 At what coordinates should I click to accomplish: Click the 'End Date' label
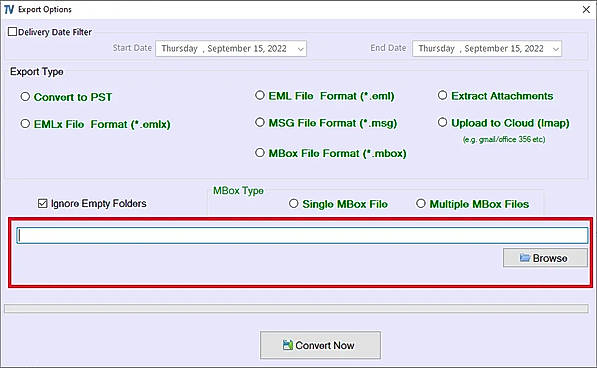(x=388, y=48)
